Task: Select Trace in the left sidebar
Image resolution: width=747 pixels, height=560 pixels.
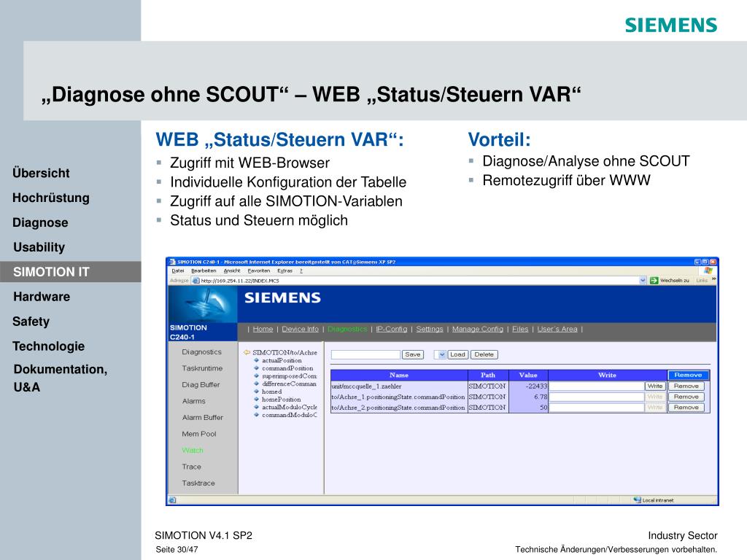Action: click(x=192, y=467)
